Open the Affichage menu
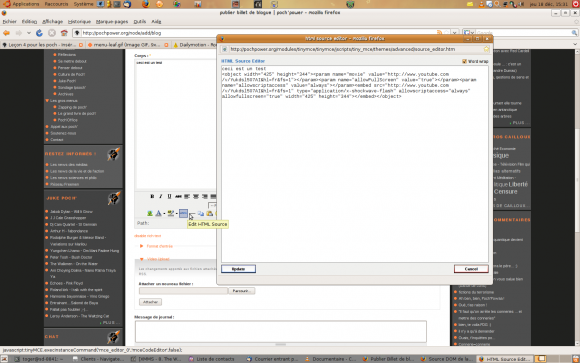 coord(53,21)
